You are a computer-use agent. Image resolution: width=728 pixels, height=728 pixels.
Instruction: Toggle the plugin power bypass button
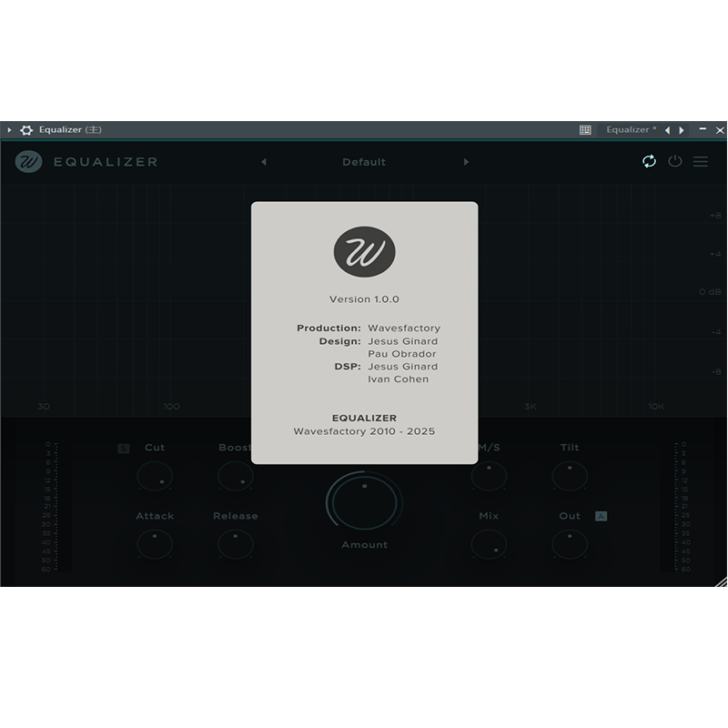pos(674,161)
